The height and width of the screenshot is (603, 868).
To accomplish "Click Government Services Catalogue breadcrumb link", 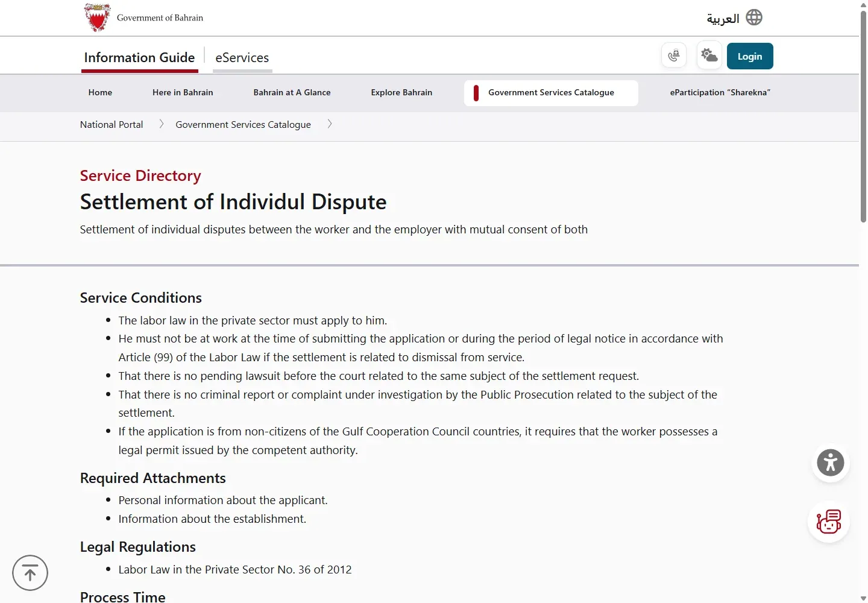I will click(x=243, y=124).
